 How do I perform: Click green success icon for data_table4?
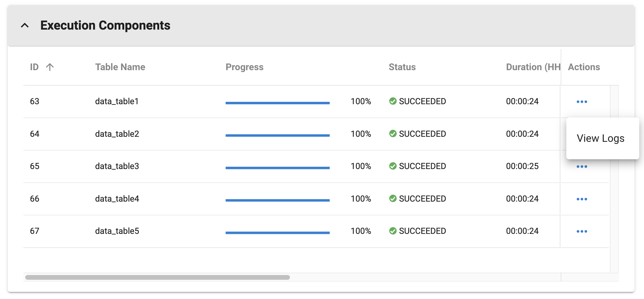click(393, 199)
